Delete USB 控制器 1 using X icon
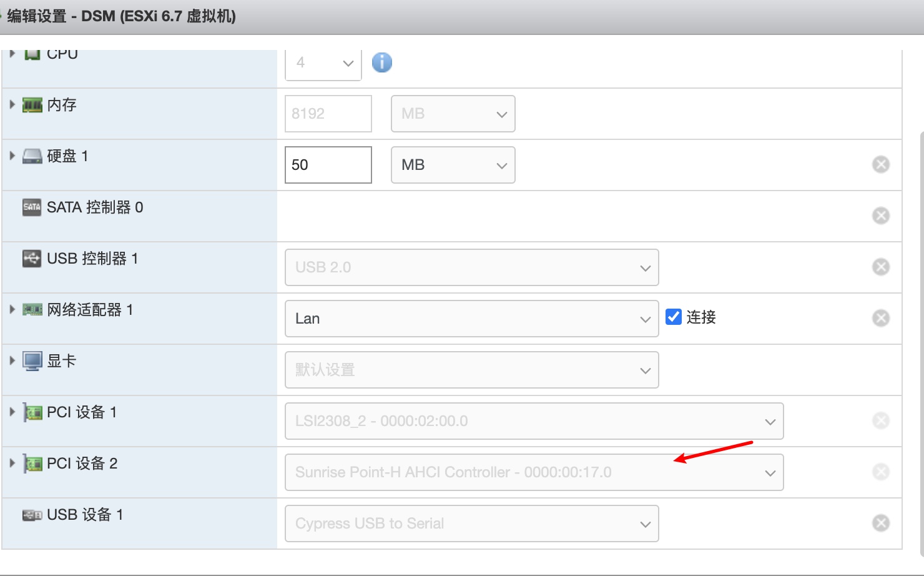This screenshot has height=576, width=924. pos(880,267)
